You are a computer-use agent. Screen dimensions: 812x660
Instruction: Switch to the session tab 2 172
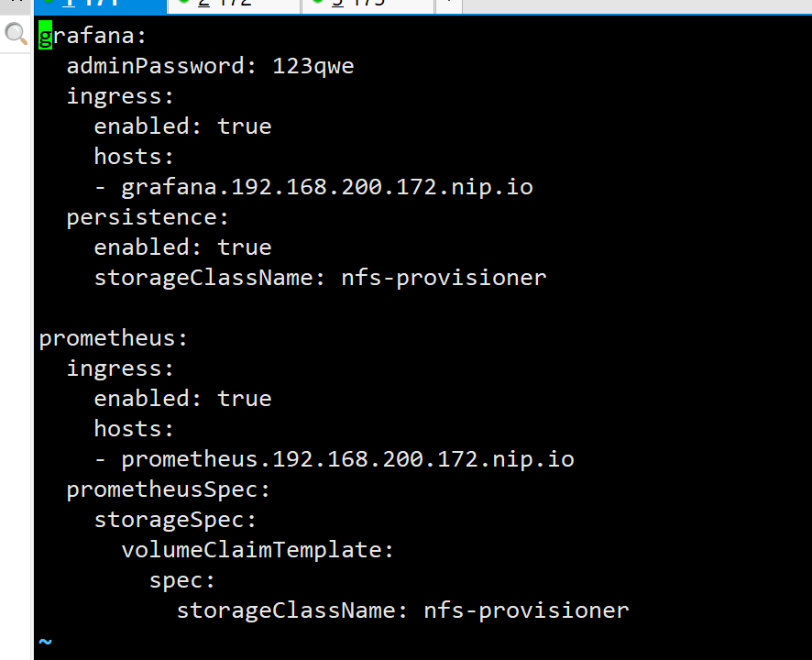pos(234,5)
